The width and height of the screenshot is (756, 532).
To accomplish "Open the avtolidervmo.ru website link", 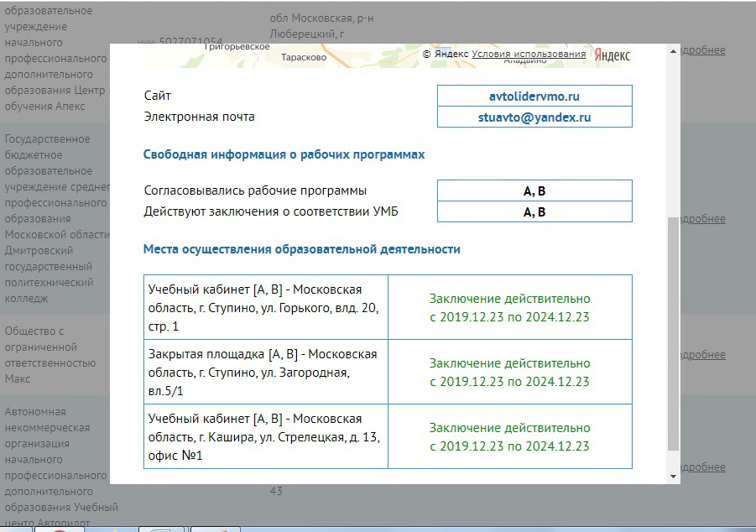I will 534,96.
